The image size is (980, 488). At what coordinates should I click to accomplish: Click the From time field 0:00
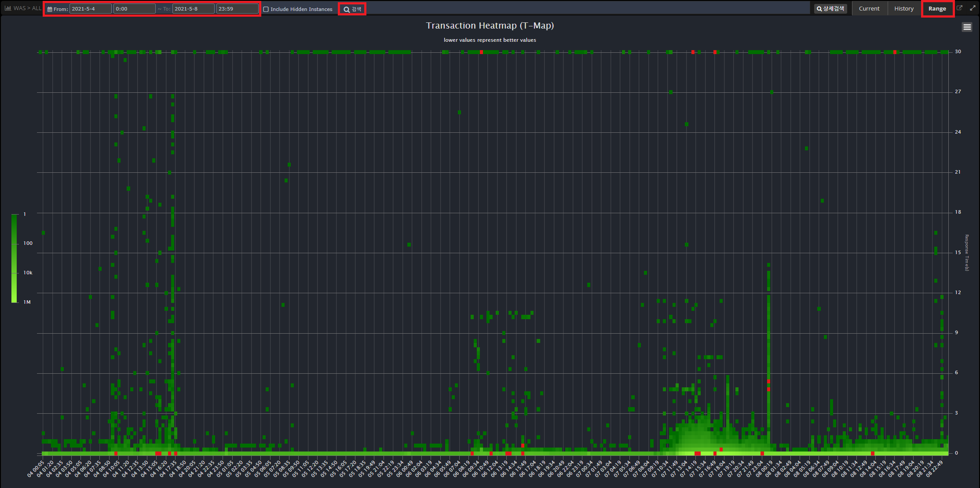pyautogui.click(x=134, y=9)
